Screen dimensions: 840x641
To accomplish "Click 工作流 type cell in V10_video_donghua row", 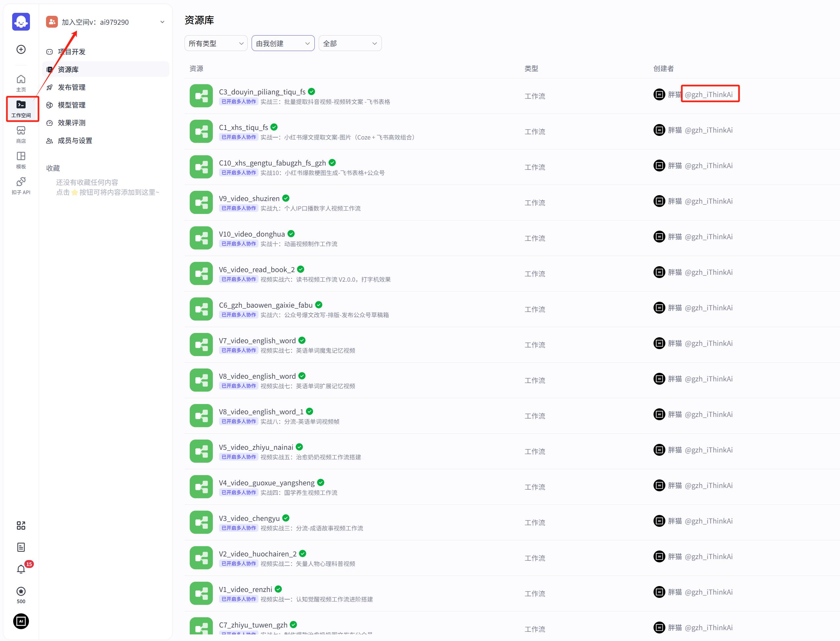I will [x=534, y=238].
